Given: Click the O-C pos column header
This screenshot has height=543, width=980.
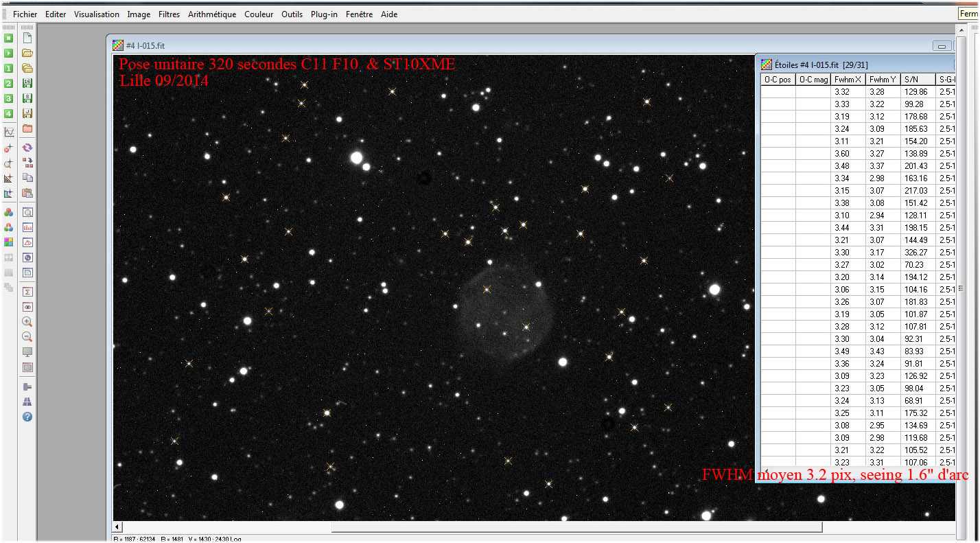Looking at the screenshot, I should 778,80.
